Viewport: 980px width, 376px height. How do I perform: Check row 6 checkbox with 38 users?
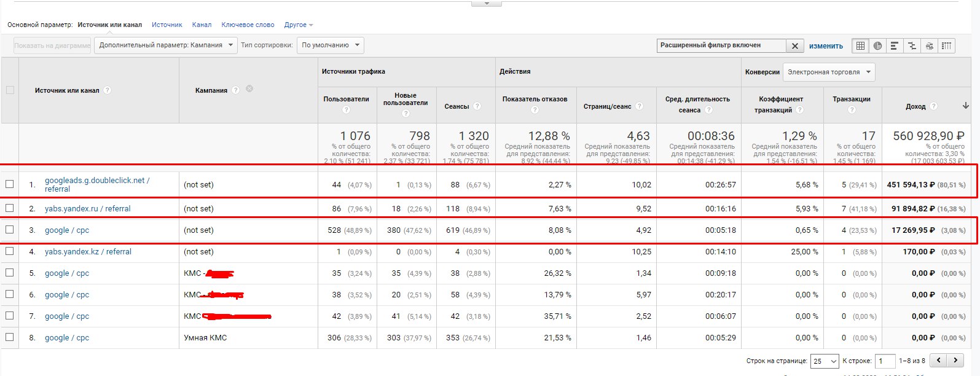coord(10,294)
